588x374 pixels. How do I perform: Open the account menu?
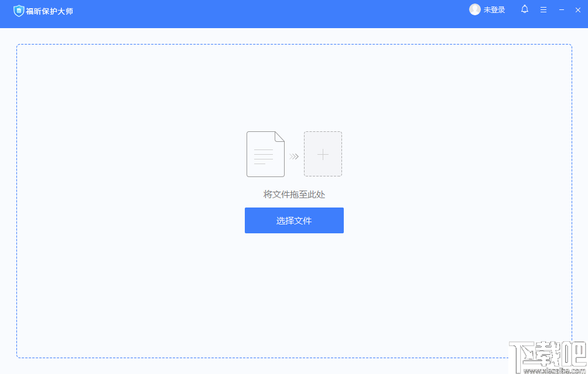(x=487, y=9)
